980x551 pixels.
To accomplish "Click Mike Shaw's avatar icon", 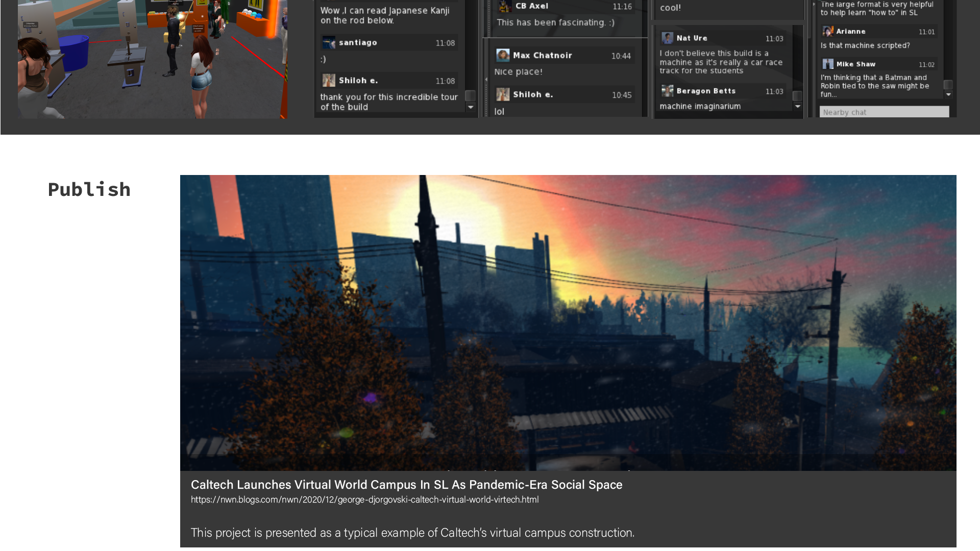I will (x=827, y=64).
